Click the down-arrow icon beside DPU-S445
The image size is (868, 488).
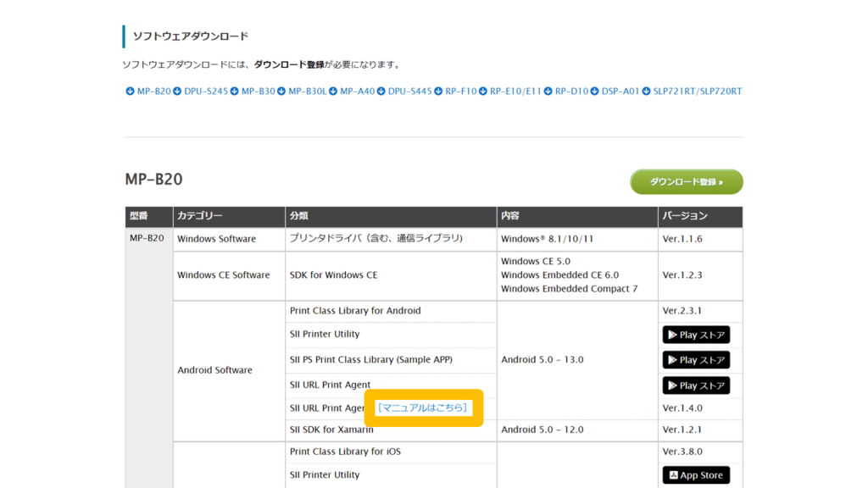tap(381, 91)
